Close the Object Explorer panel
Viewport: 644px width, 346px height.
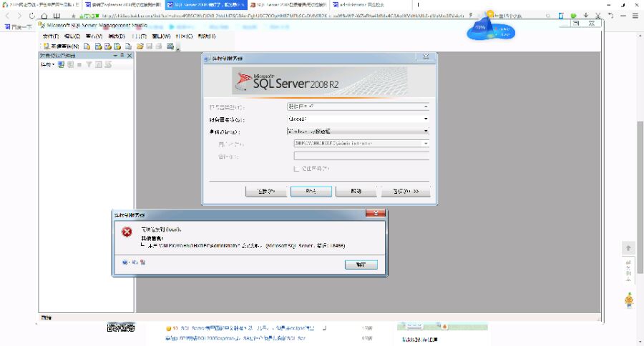pyautogui.click(x=130, y=56)
